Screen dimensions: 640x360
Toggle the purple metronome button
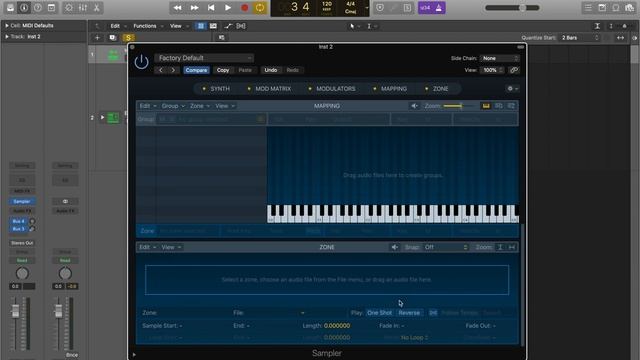439,8
